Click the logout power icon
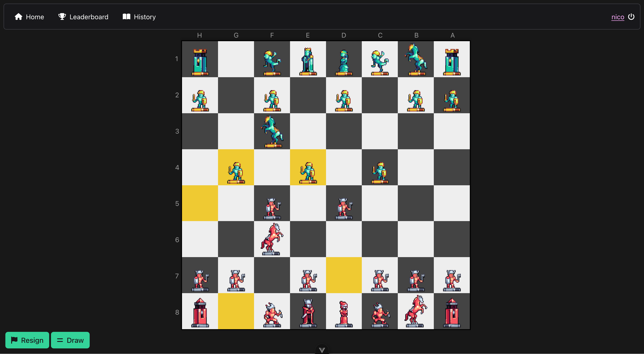Viewport: 644px width, 354px height. point(631,17)
